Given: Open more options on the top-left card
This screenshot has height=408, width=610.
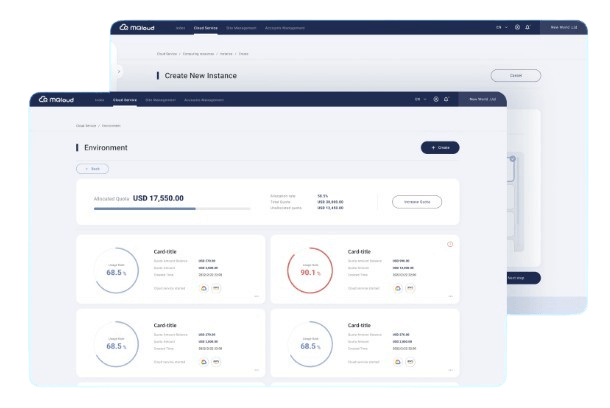Looking at the screenshot, I should (x=256, y=296).
